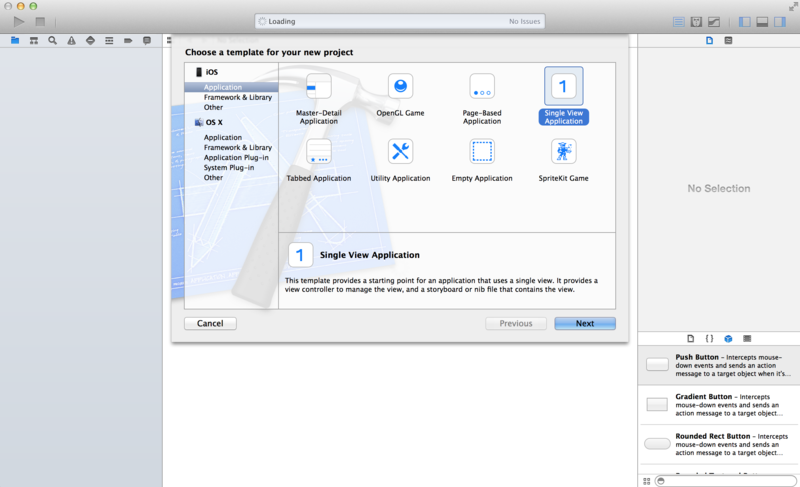
Task: Select Application Plug-in category
Action: [236, 158]
